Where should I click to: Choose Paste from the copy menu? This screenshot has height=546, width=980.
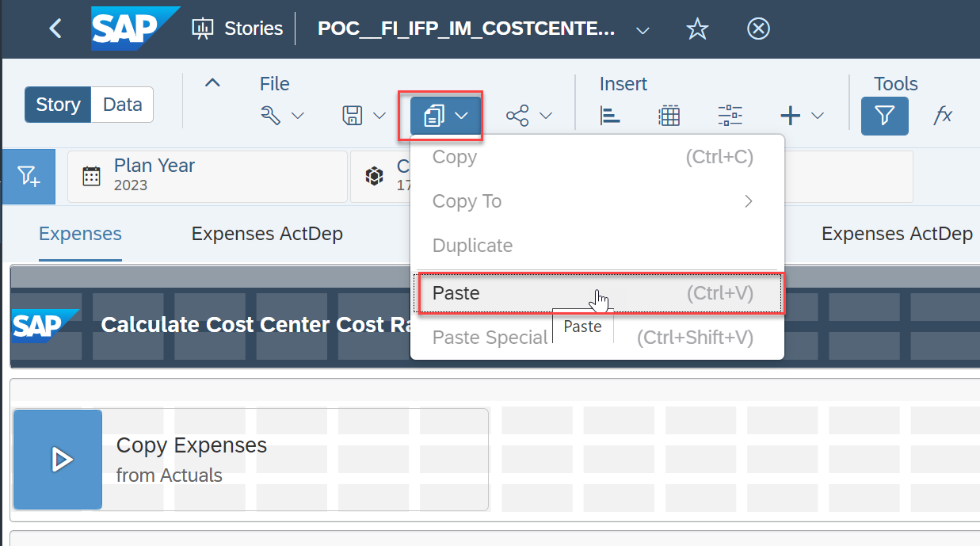point(456,293)
